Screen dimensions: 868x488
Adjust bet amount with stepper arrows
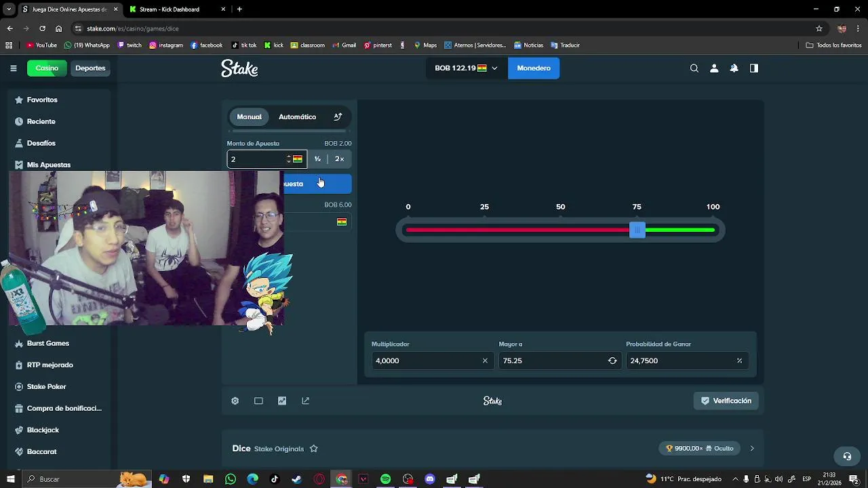[x=289, y=159]
